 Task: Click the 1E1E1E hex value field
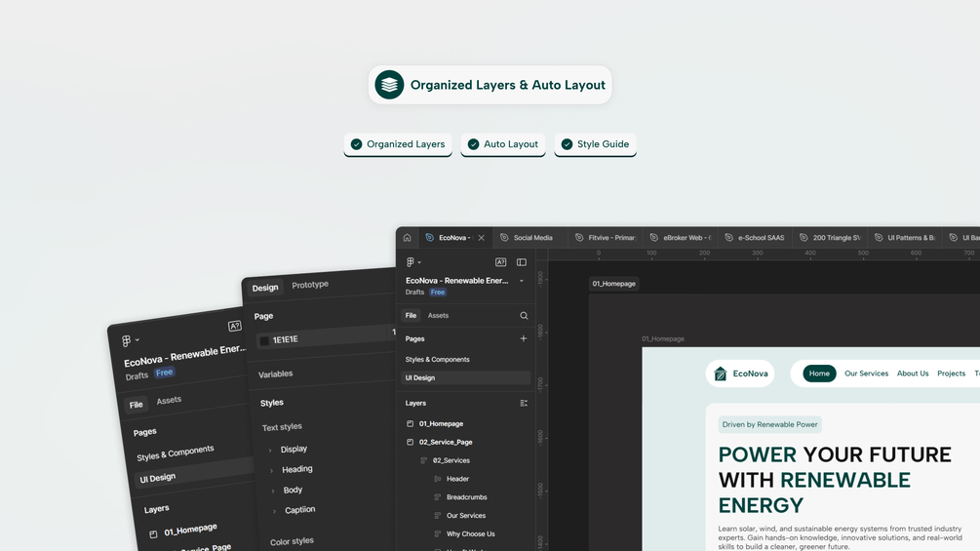point(285,339)
